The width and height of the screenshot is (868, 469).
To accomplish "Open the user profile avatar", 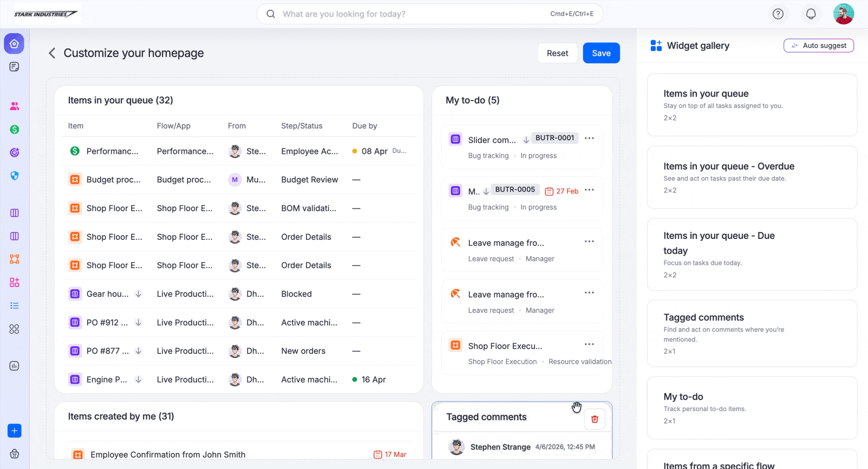I will [x=843, y=14].
